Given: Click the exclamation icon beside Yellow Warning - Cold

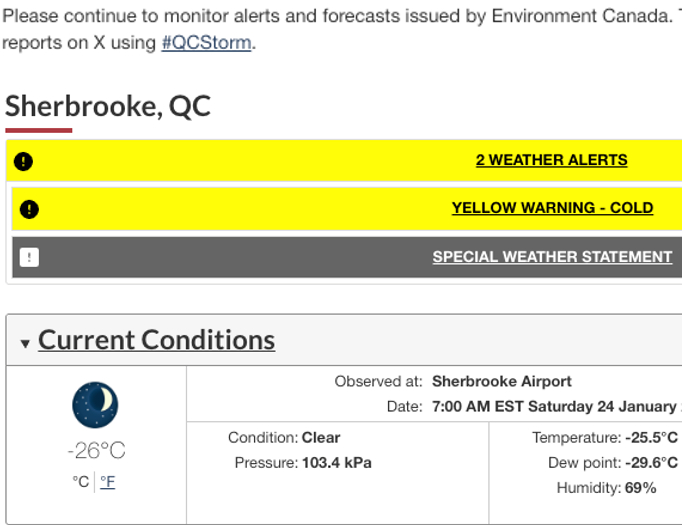Looking at the screenshot, I should [x=30, y=209].
